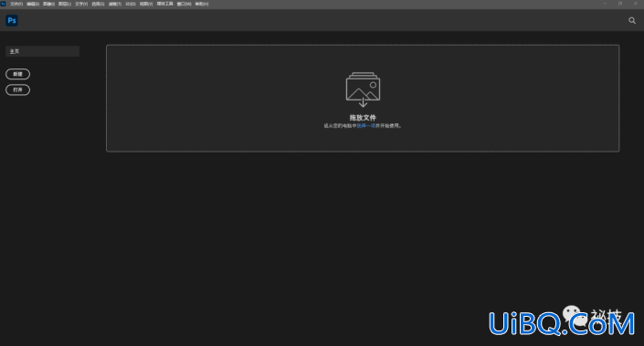Viewport: 644px width, 346px height.
Task: Open the 选择(S) menu
Action: coord(98,4)
